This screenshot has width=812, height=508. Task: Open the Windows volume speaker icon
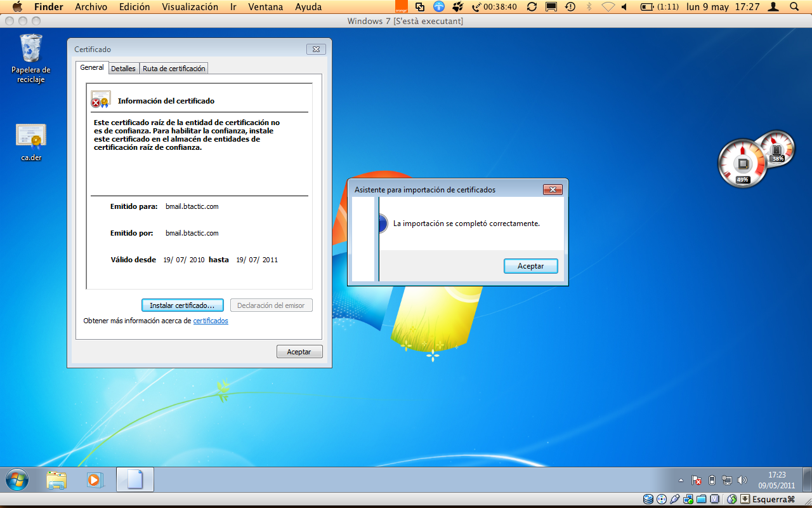(x=742, y=480)
